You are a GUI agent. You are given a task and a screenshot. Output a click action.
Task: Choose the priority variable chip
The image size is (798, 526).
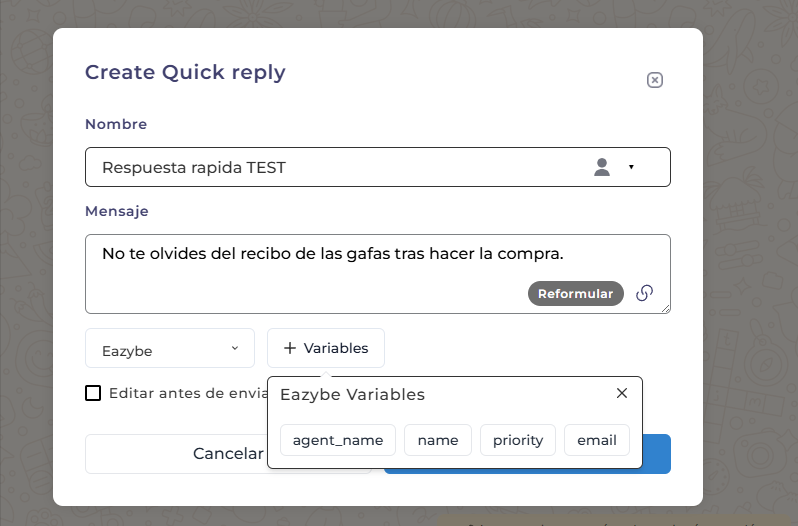point(518,440)
